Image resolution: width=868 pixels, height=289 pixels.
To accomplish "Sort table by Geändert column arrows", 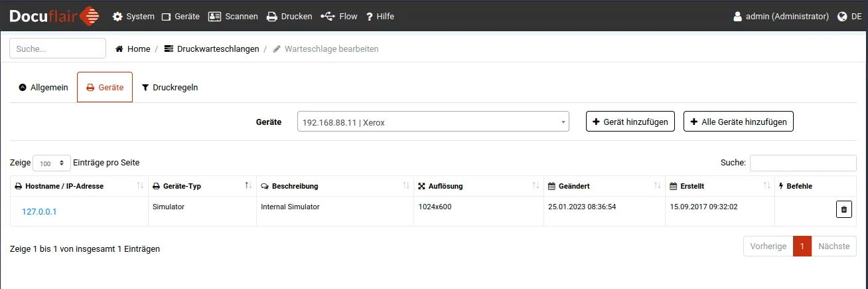I will [x=657, y=186].
